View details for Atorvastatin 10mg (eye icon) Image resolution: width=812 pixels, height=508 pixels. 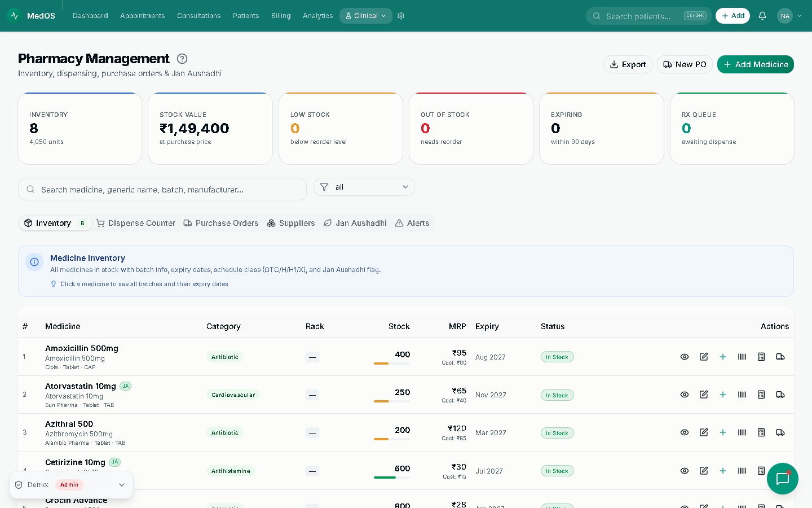(x=685, y=395)
